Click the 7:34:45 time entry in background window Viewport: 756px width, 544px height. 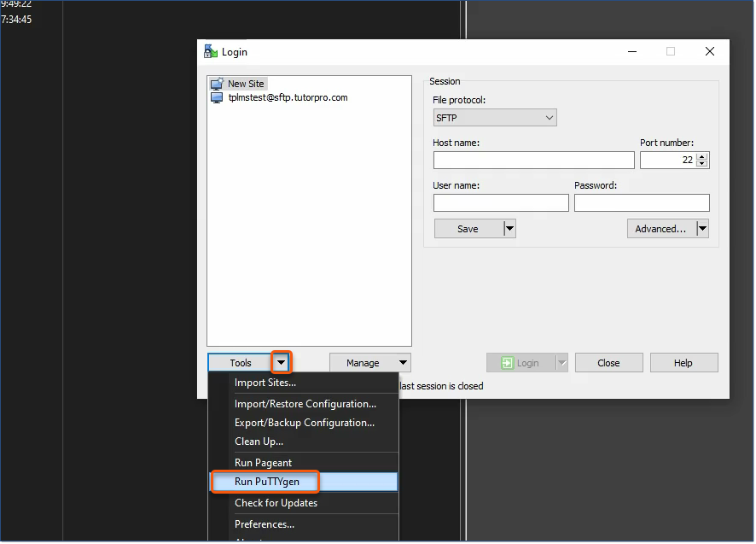click(16, 20)
